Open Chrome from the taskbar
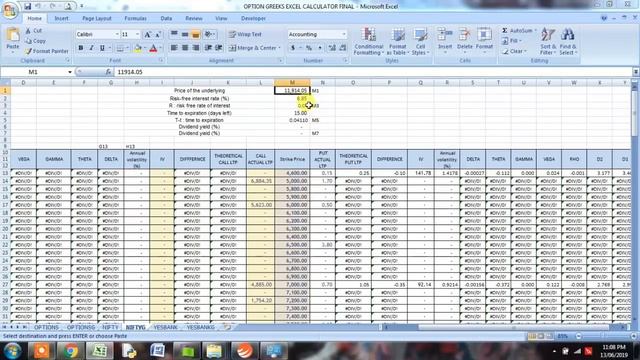Image resolution: width=640 pixels, height=360 pixels. 70,351
